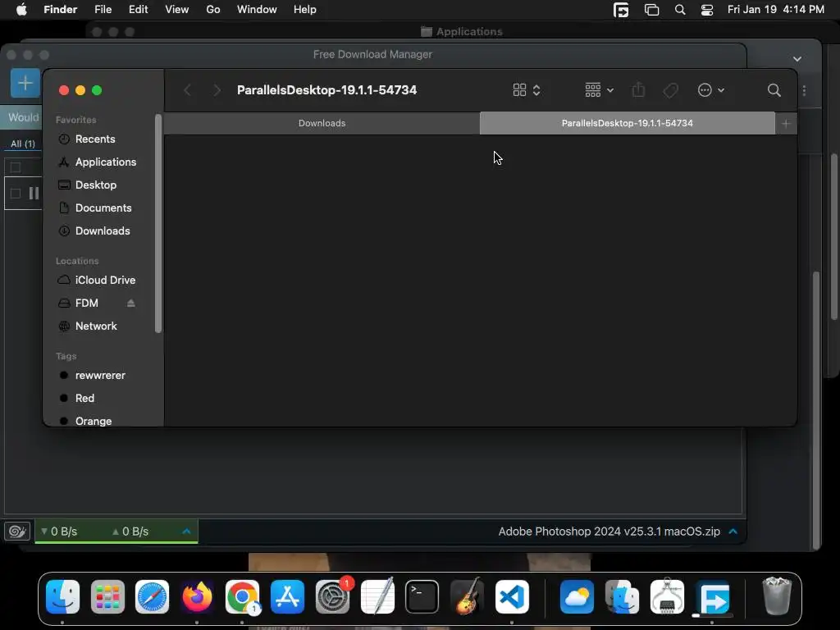Open Spotlight search in menu bar
840x630 pixels.
coord(680,10)
